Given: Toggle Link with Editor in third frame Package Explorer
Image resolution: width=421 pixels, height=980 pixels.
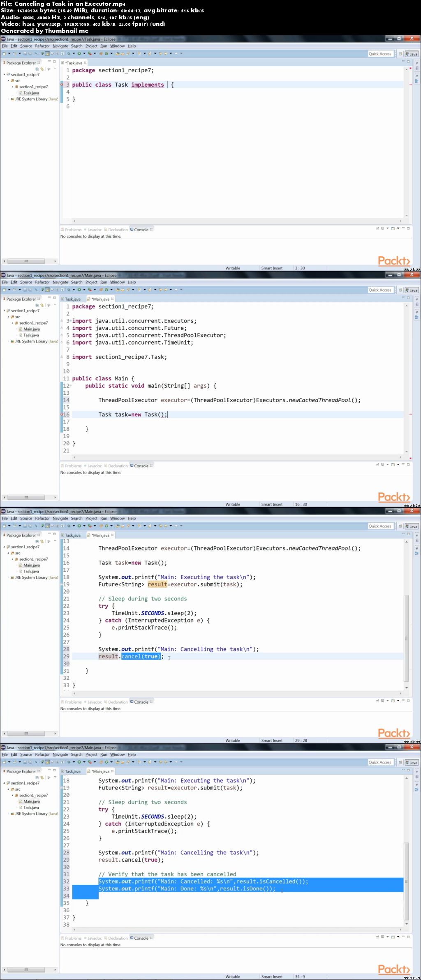Looking at the screenshot, I should pos(42,541).
